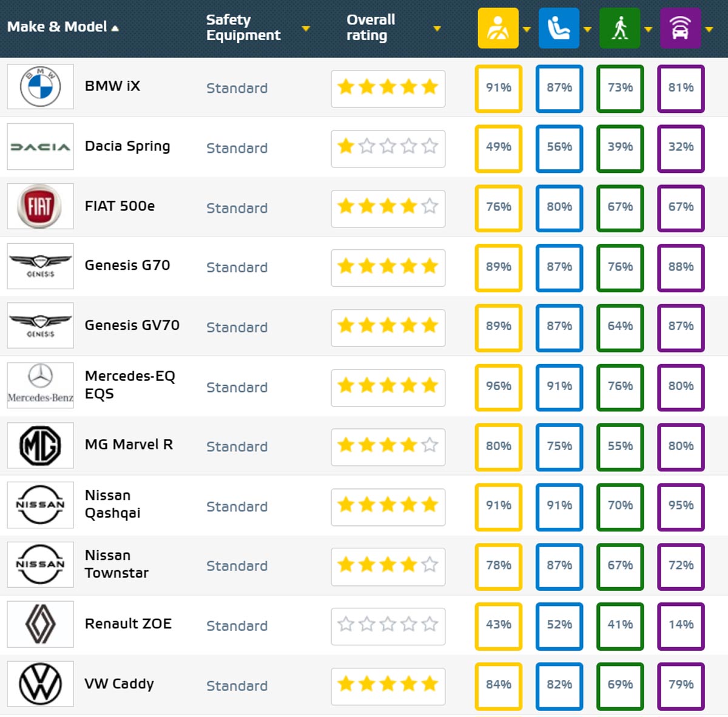The height and width of the screenshot is (717, 728).
Task: Expand the Overall rating sort arrow
Action: pyautogui.click(x=437, y=29)
